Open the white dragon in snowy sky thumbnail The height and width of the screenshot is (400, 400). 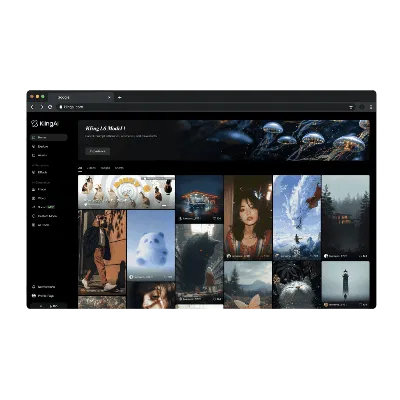[x=297, y=217]
